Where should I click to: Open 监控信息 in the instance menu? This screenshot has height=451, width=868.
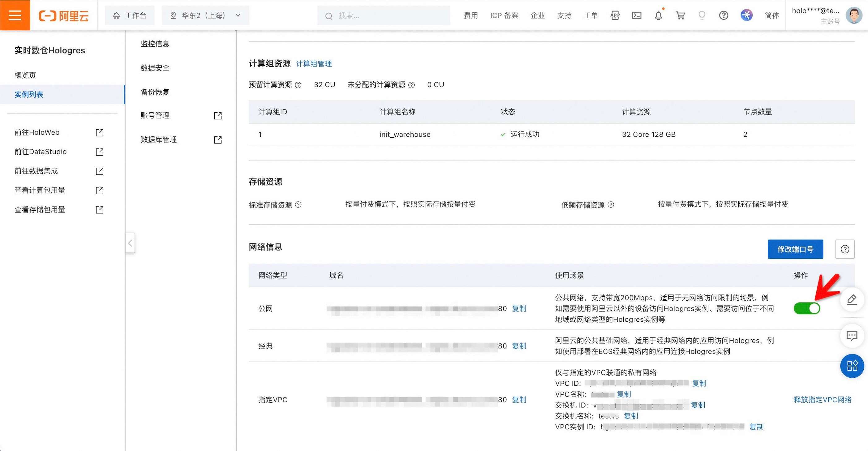click(x=155, y=44)
